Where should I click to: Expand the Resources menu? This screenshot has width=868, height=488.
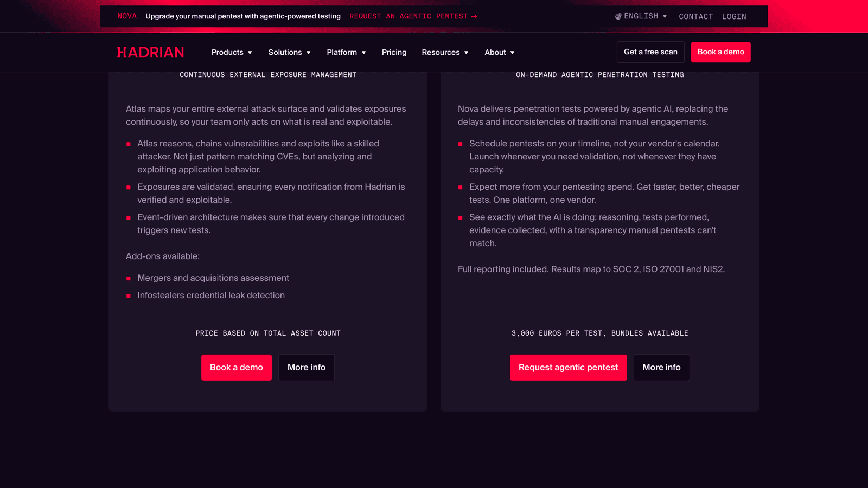click(445, 52)
